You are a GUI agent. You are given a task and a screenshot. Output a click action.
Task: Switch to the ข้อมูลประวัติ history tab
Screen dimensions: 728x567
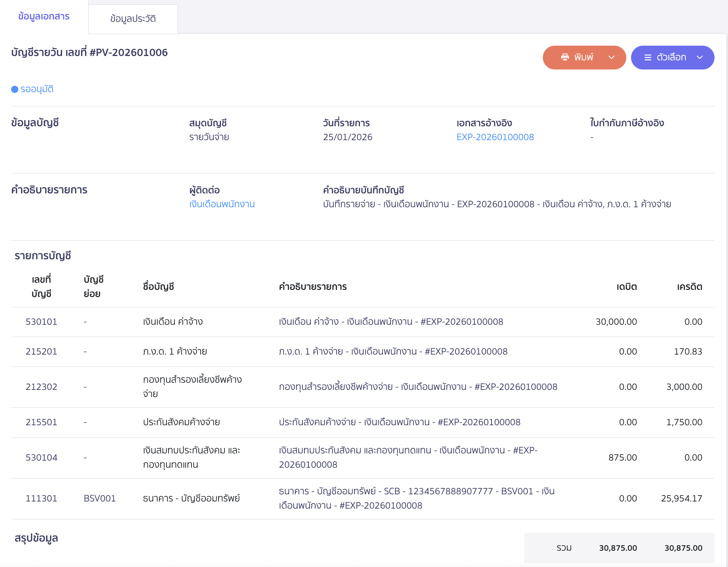(x=133, y=19)
